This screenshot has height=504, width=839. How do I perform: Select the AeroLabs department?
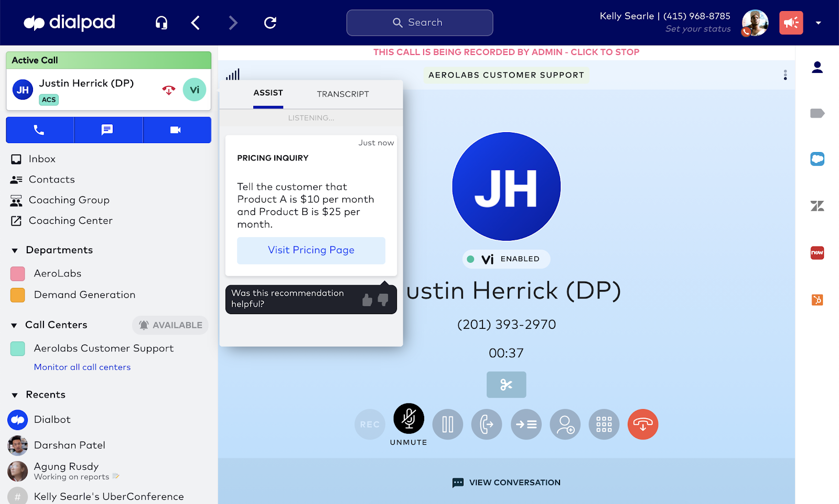pos(58,273)
